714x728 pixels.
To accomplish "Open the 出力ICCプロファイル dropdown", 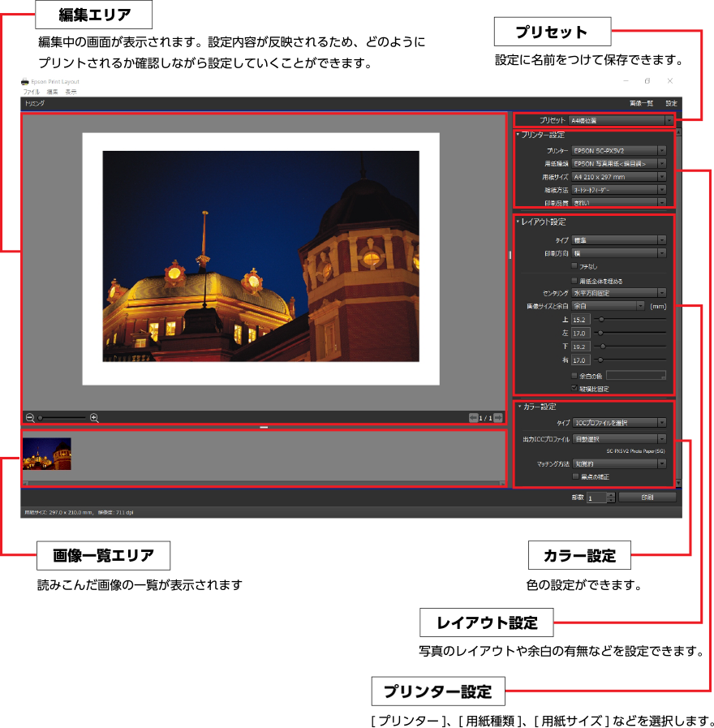I will [x=619, y=439].
